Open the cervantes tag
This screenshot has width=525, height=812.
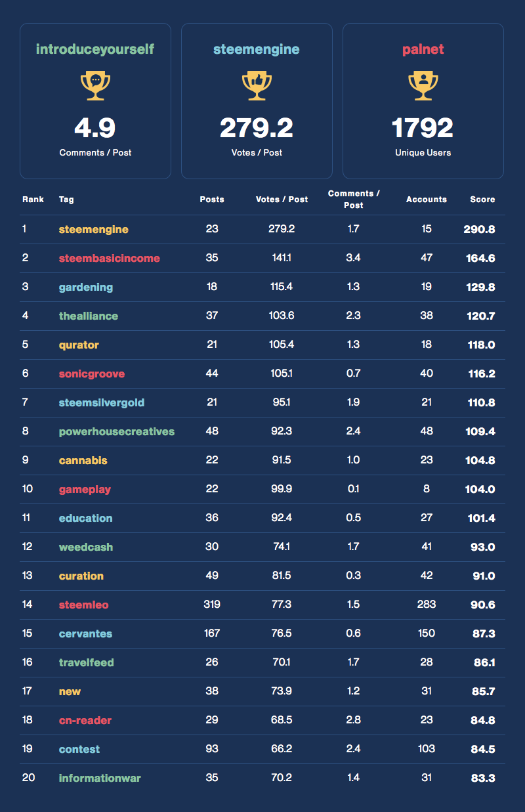click(x=86, y=633)
